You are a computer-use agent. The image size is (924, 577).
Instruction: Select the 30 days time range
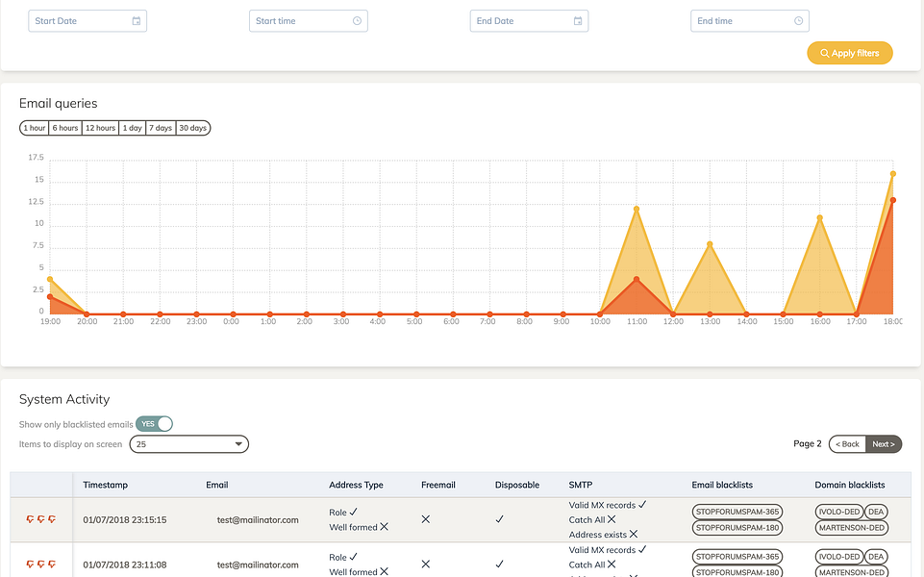click(x=193, y=128)
